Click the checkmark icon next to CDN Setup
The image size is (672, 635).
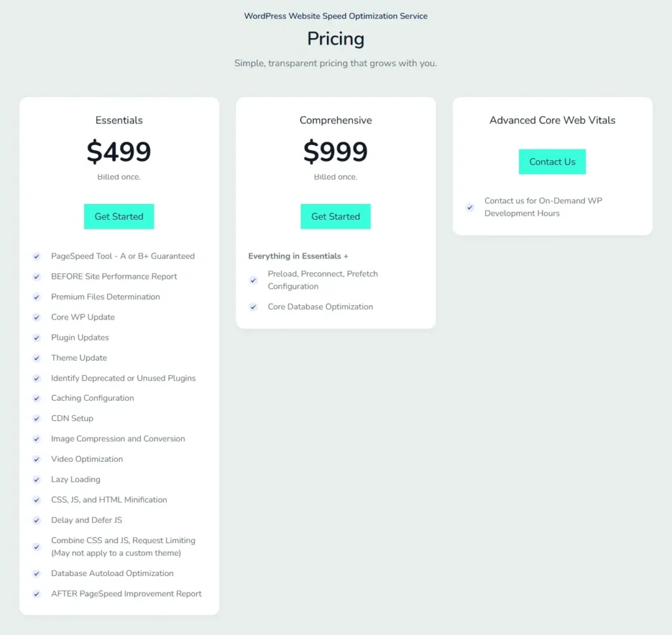coord(37,419)
